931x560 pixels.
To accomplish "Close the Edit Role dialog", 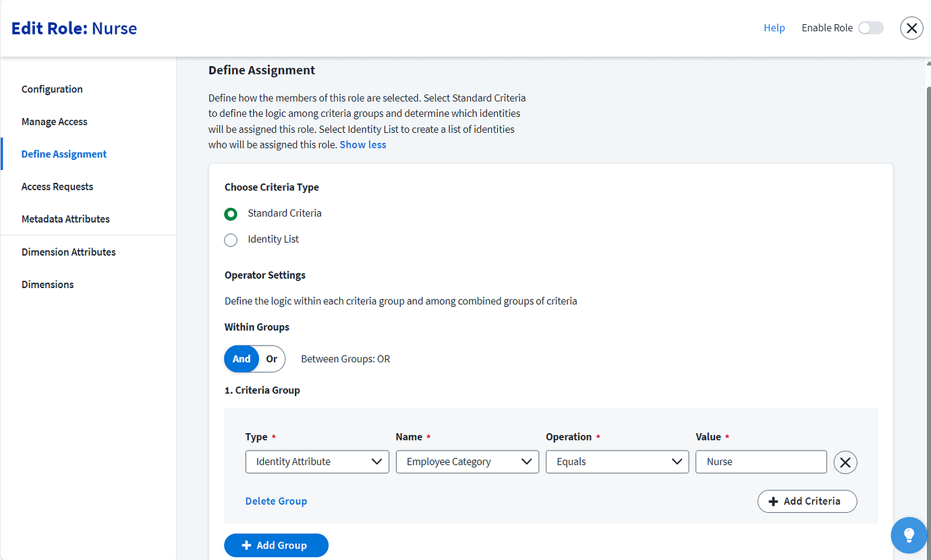I will point(911,28).
